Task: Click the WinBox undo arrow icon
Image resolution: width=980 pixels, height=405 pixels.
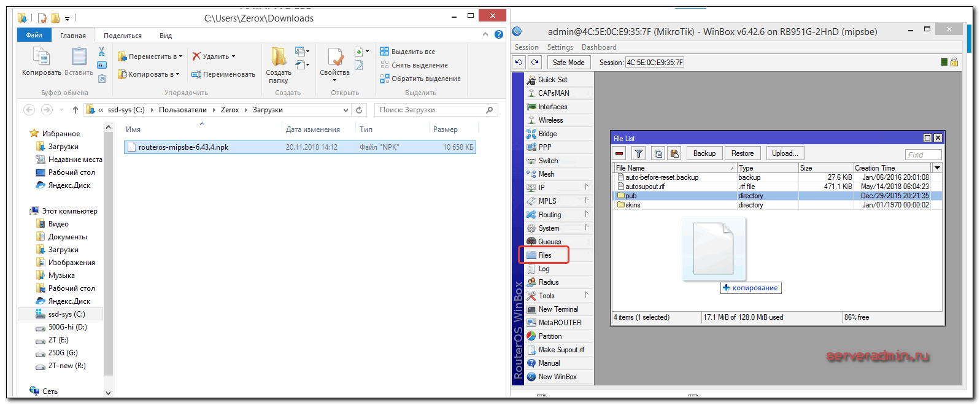Action: [519, 62]
